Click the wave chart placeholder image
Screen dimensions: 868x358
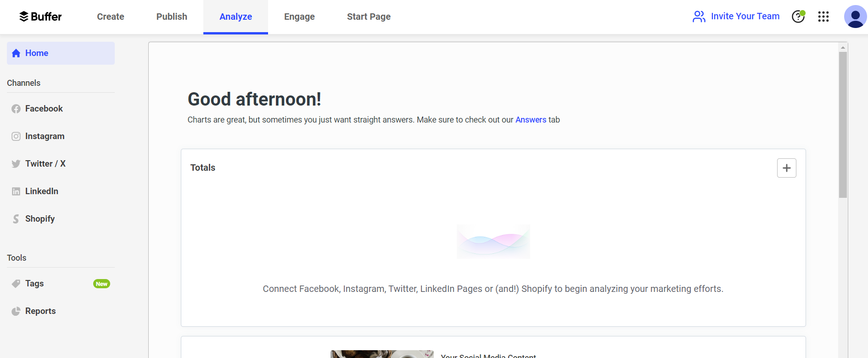(493, 241)
